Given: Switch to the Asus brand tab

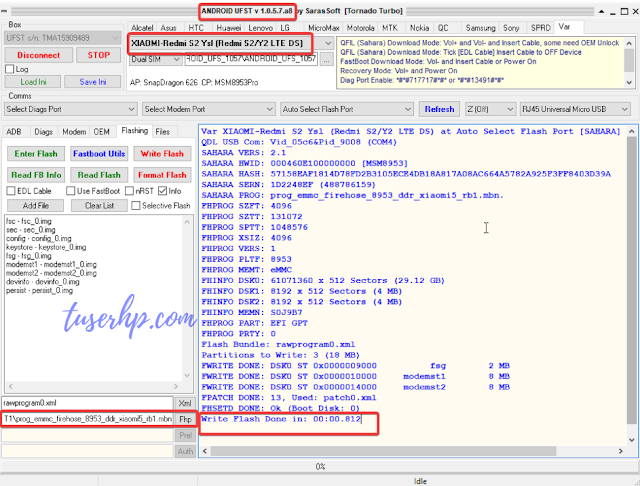Looking at the screenshot, I should click(x=168, y=28).
